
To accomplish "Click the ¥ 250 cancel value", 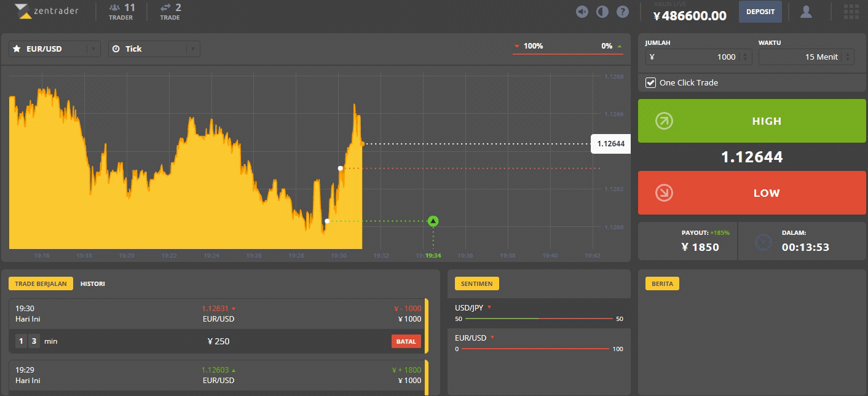I will (219, 341).
